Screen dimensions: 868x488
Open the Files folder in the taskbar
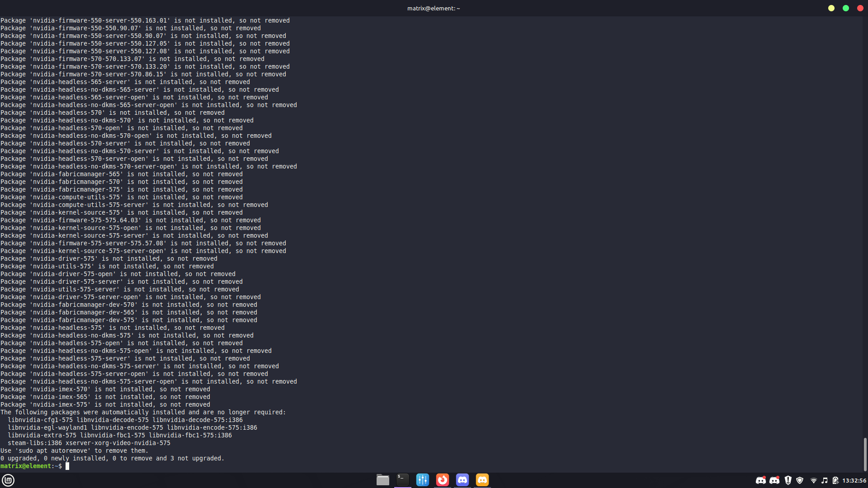(383, 480)
